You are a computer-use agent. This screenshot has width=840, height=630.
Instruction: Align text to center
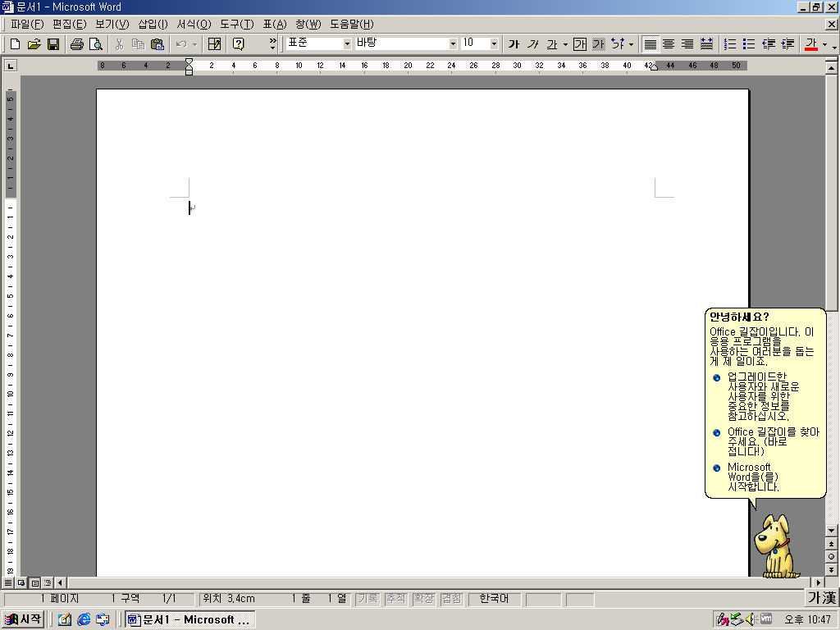point(668,44)
